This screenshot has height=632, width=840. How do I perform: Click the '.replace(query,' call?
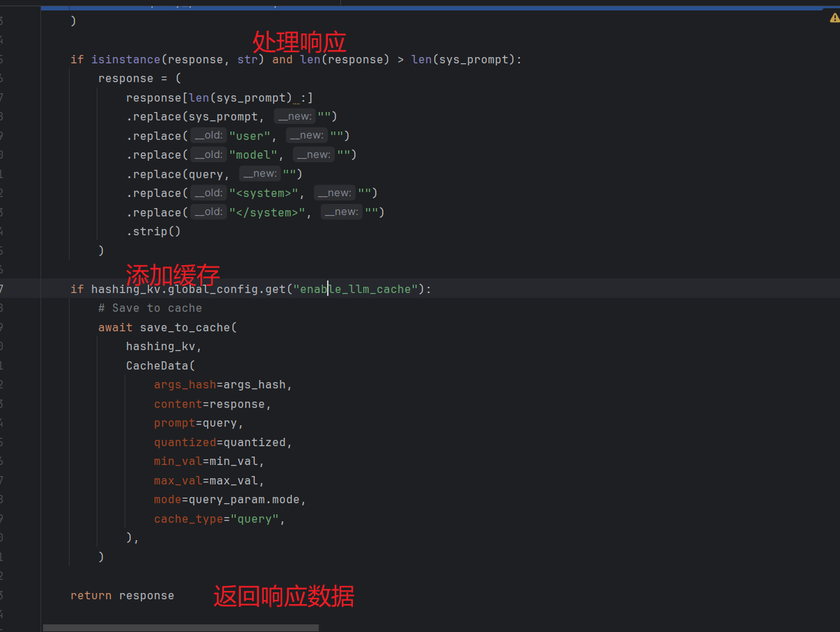(178, 174)
